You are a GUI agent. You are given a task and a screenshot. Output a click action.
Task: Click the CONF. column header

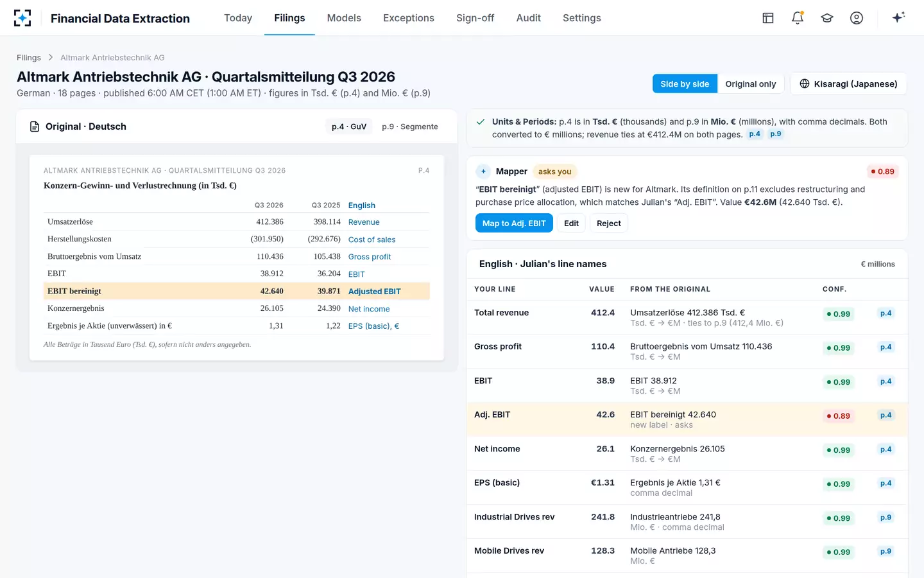(x=835, y=289)
